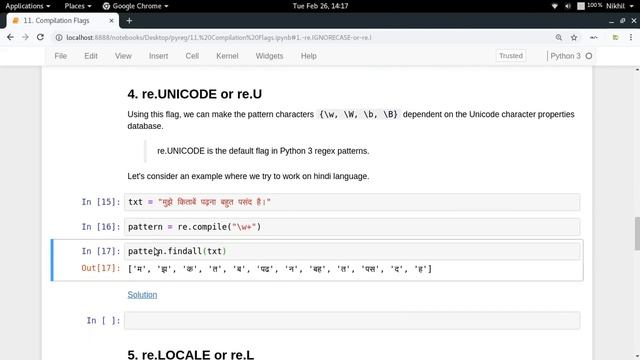
Task: Click cell In [16] with re.compile pattern
Action: tap(352, 227)
